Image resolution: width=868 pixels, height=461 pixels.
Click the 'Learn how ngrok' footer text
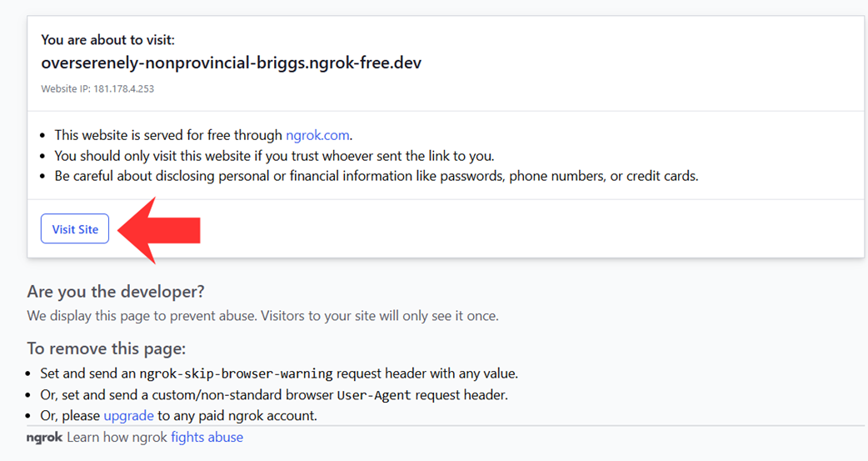pyautogui.click(x=117, y=437)
